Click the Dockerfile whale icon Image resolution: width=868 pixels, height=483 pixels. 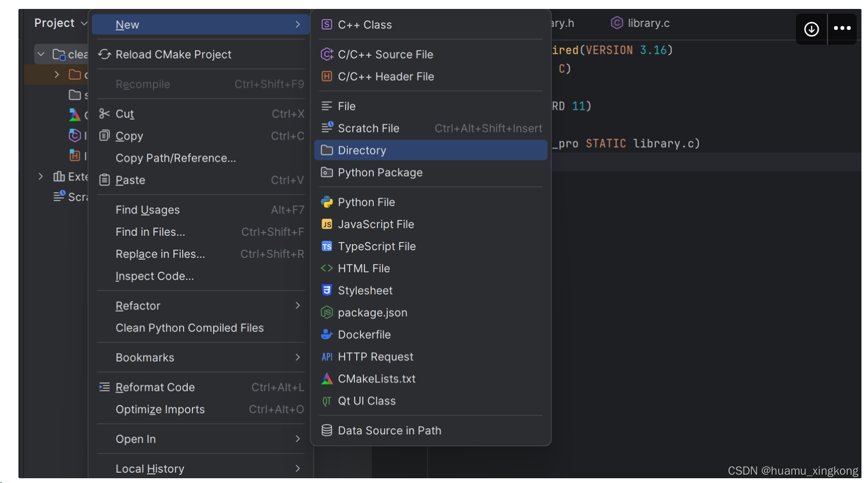coord(326,335)
